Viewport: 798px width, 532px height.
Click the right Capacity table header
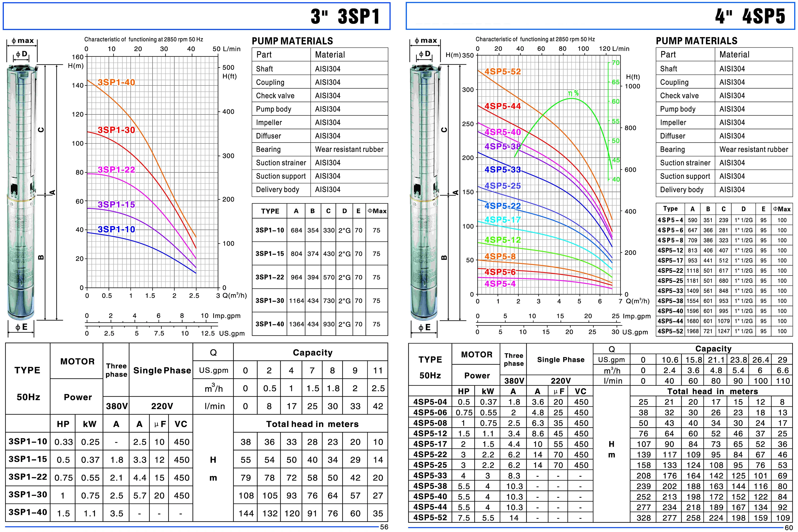click(x=713, y=349)
